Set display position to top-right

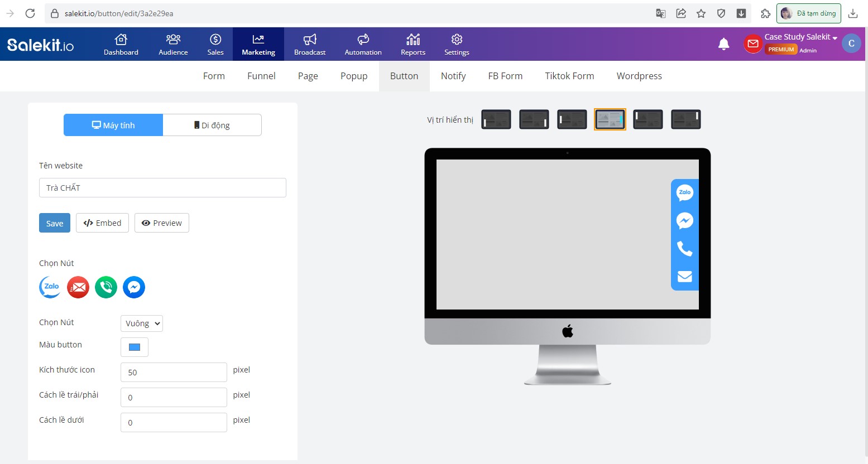686,119
